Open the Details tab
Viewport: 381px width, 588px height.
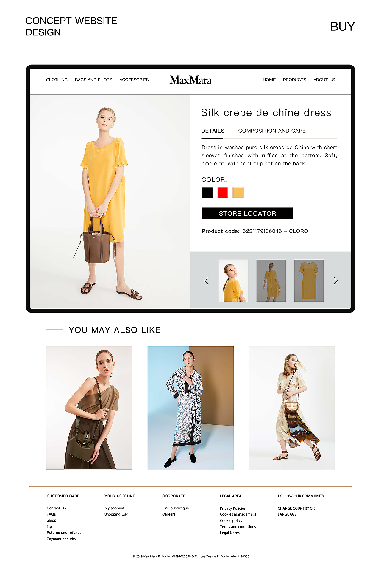[213, 131]
